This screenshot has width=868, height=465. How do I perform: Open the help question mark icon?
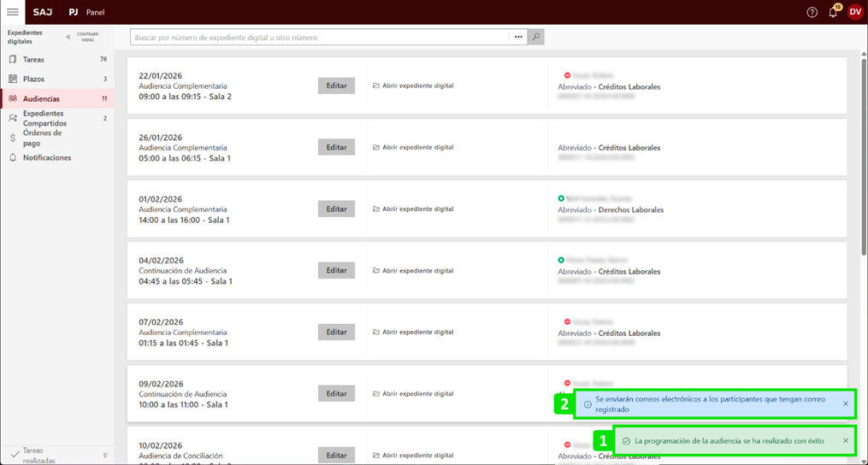[812, 12]
